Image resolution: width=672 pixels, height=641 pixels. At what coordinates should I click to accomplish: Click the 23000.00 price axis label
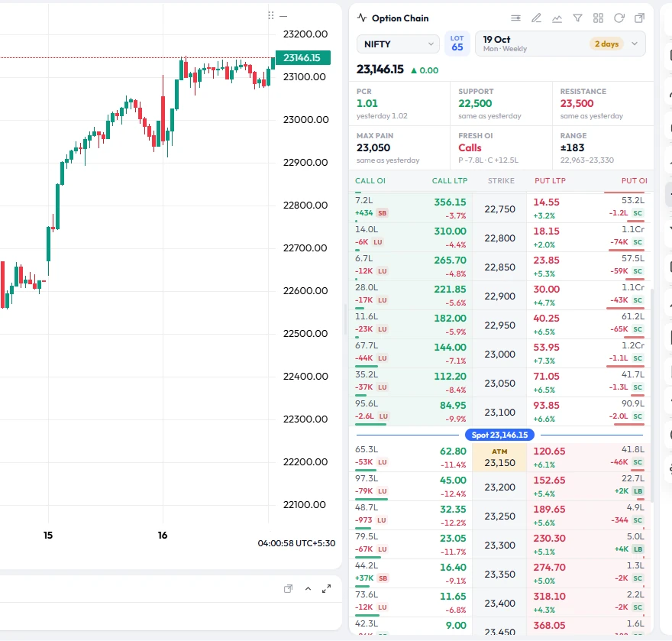point(305,120)
